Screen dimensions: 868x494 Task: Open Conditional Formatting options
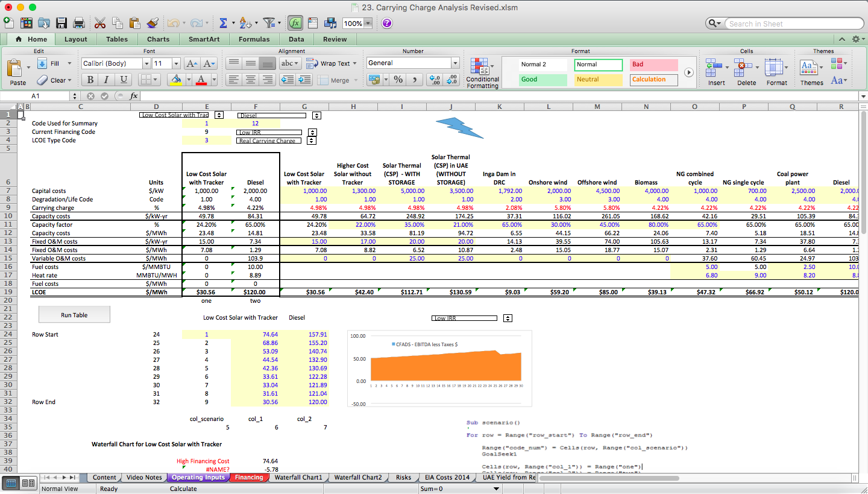coord(482,73)
